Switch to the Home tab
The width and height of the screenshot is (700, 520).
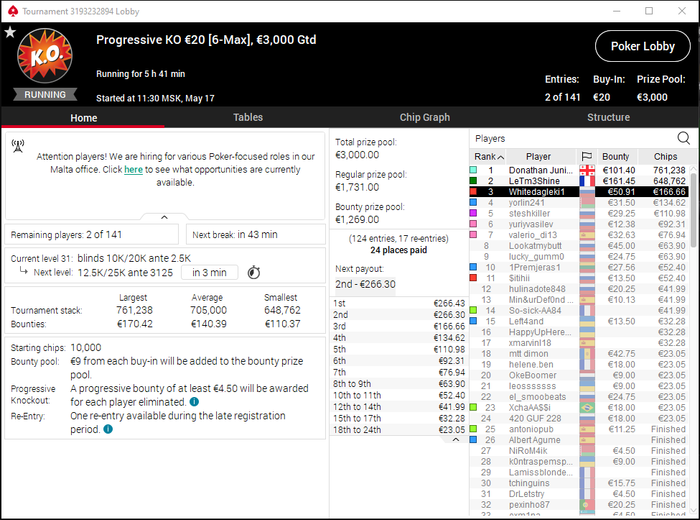tap(83, 118)
